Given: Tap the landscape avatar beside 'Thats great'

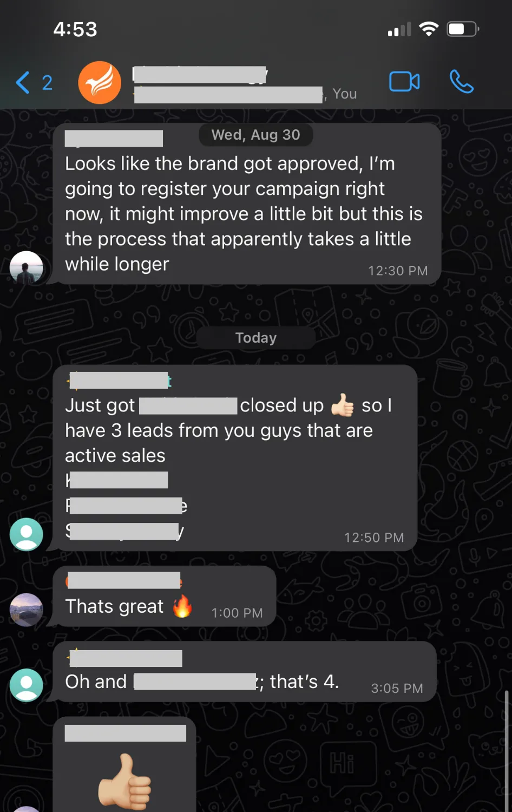Looking at the screenshot, I should 26,610.
